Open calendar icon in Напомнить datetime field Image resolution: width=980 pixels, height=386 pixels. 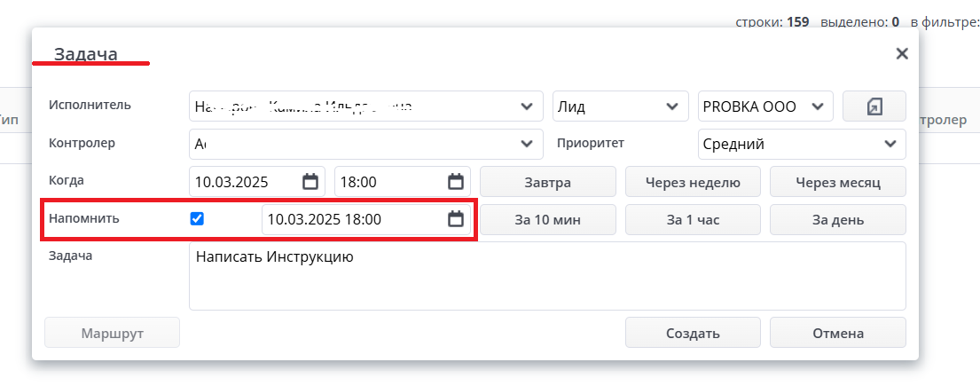[456, 219]
